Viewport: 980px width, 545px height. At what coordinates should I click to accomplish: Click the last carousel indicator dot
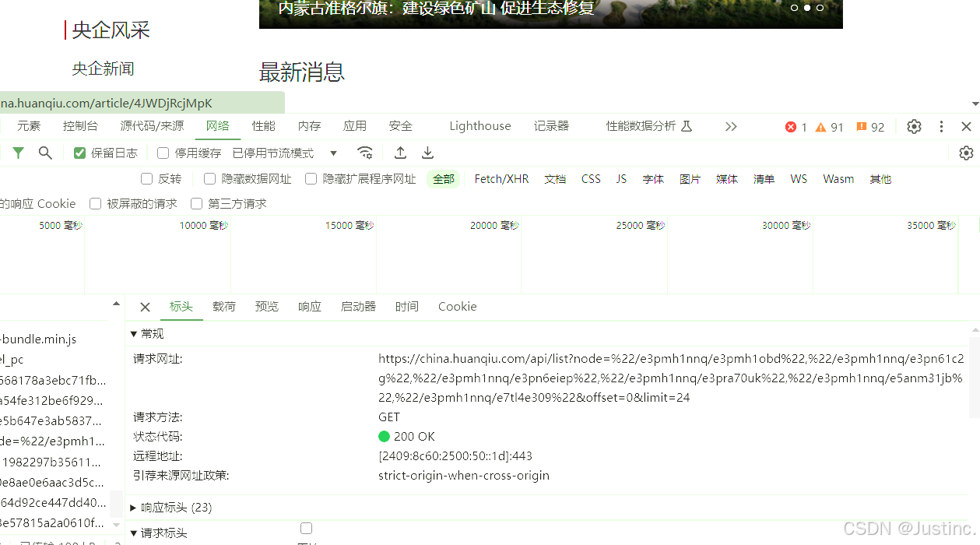[820, 8]
